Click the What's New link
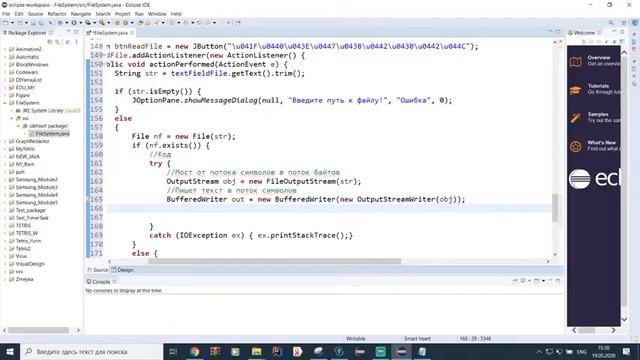This screenshot has width=640, height=360. [602, 142]
